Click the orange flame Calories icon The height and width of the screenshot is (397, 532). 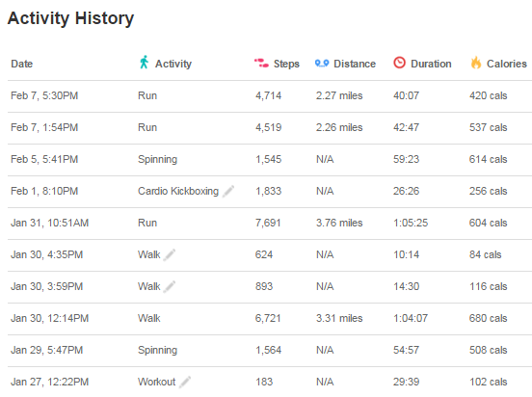pos(476,63)
